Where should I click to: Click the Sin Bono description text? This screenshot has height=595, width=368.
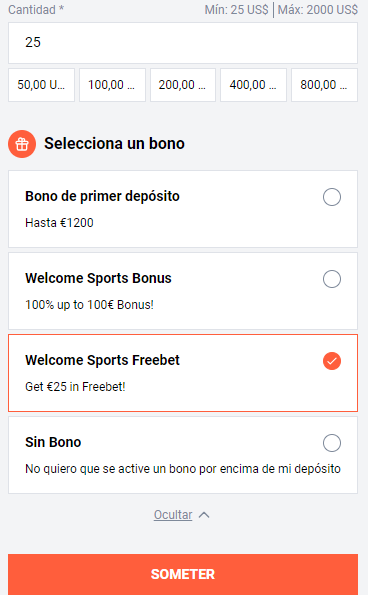click(x=183, y=469)
